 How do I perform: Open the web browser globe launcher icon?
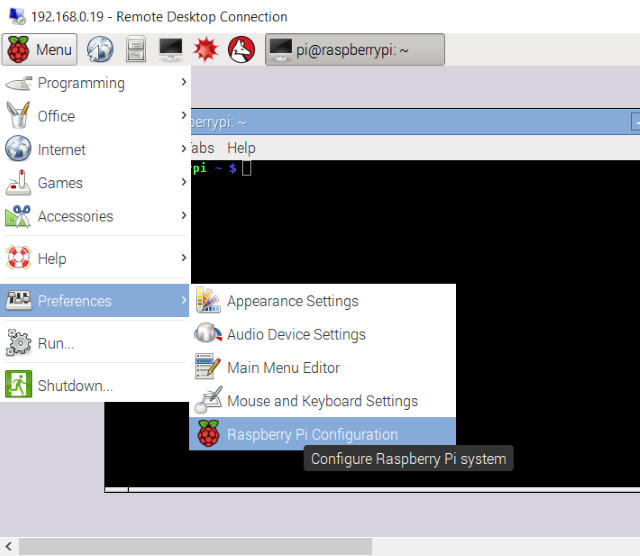tap(100, 49)
